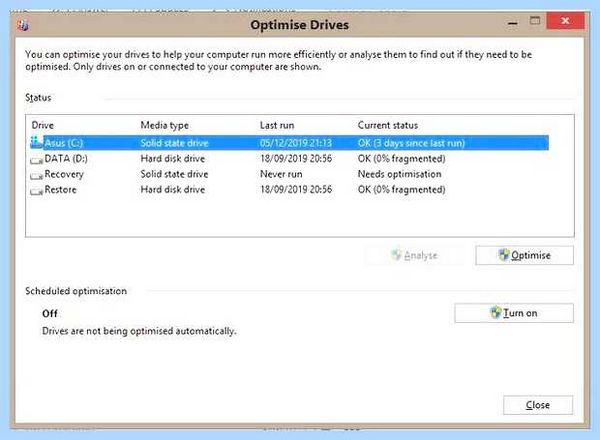Click the Restore drive icon
The width and height of the screenshot is (600, 440).
click(x=37, y=191)
